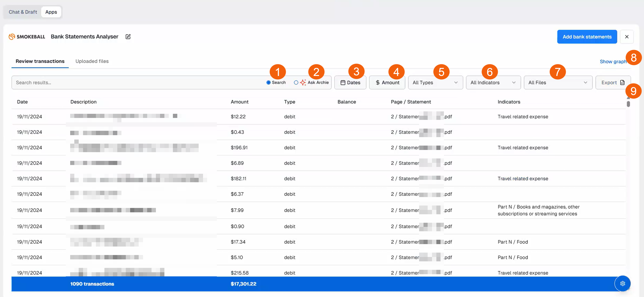Switch to the Chat & Draft tab
Screen dimensions: 644x297
pos(23,12)
